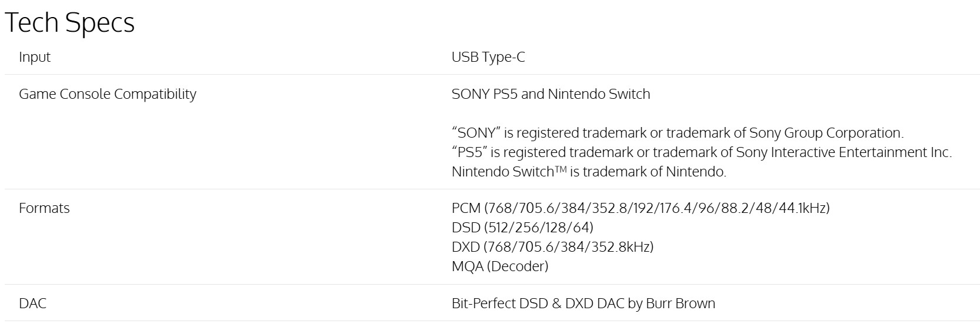
Task: Select the USB Type-C value text
Action: click(x=488, y=57)
